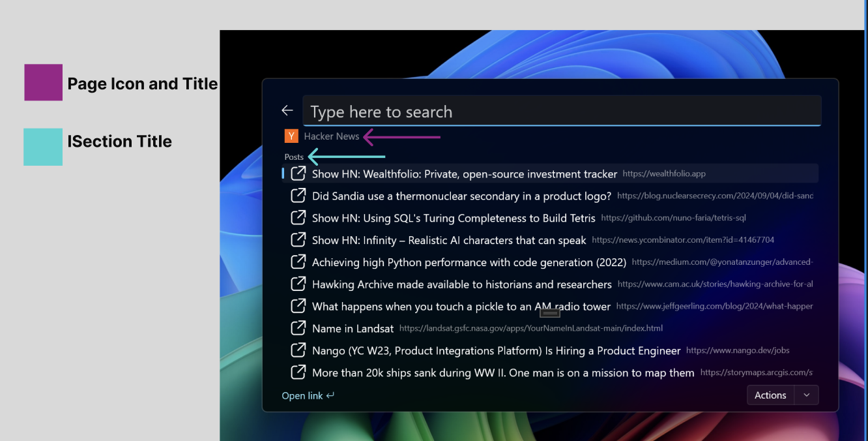Click the cyan Section Title legend swatch
Screen dimensions: 868x441
coord(43,147)
